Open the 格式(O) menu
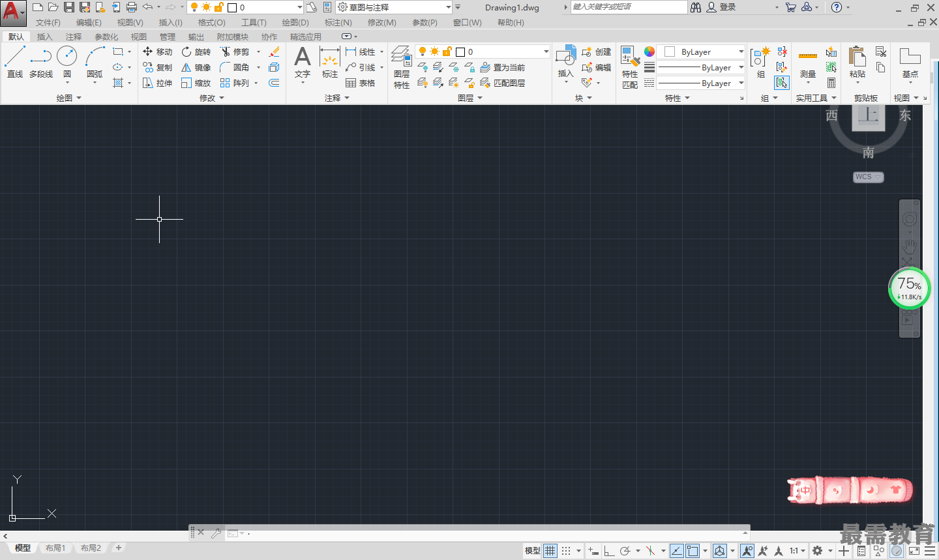Screen dimensions: 939x560 [211, 22]
